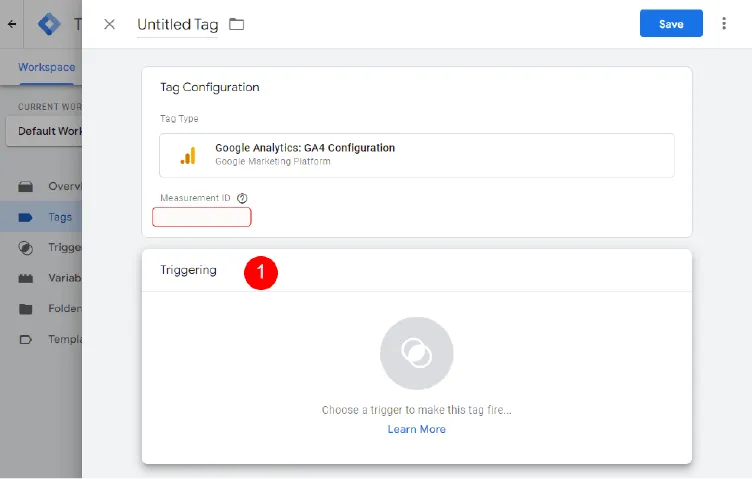Click the Triggers icon in sidebar

(26, 248)
